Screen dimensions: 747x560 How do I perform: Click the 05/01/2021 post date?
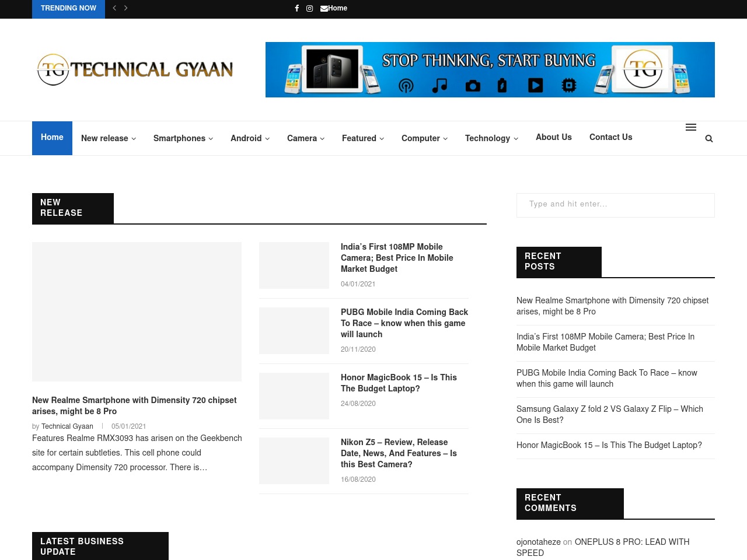coord(128,426)
